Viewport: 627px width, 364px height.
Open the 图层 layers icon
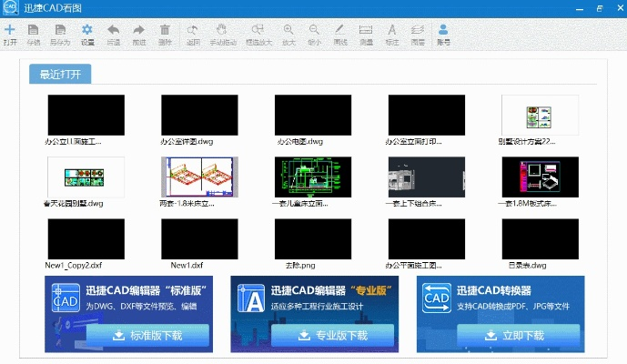(418, 30)
